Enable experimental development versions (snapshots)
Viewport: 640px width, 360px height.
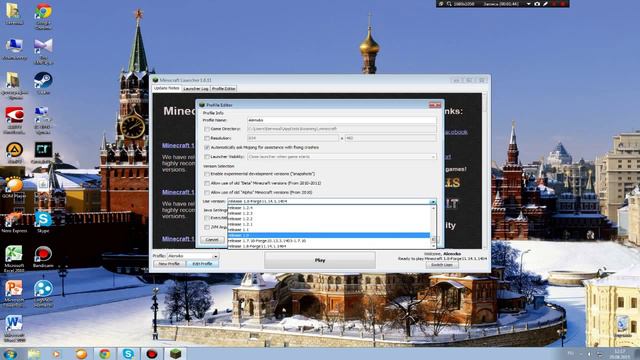pyautogui.click(x=207, y=174)
